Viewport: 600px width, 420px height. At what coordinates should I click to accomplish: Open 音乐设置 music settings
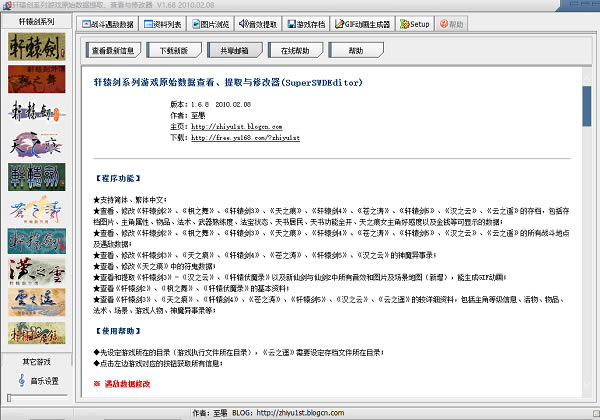point(38,380)
